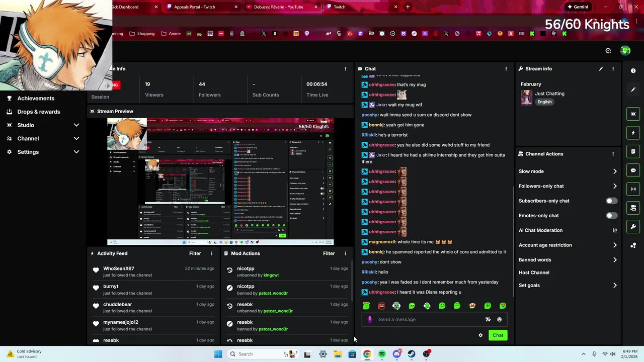Click the notification icon beside the avatar
Viewport: 644px width, 362px height.
coord(608,51)
